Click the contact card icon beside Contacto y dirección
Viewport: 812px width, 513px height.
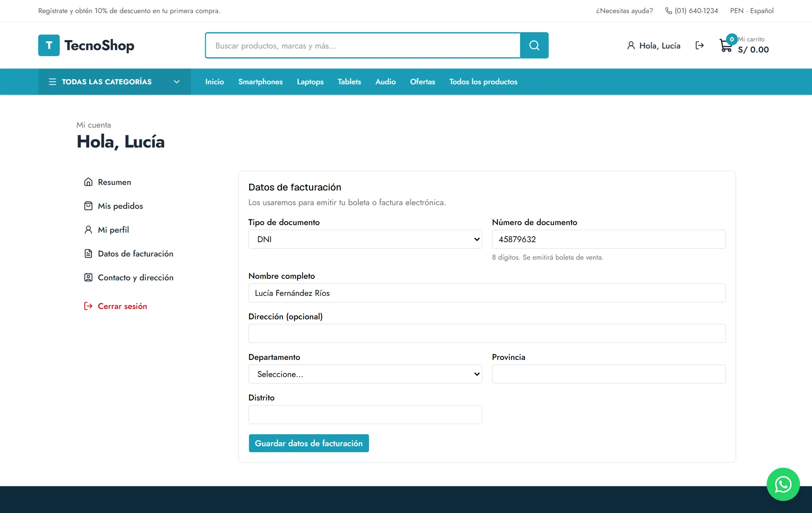pyautogui.click(x=88, y=277)
